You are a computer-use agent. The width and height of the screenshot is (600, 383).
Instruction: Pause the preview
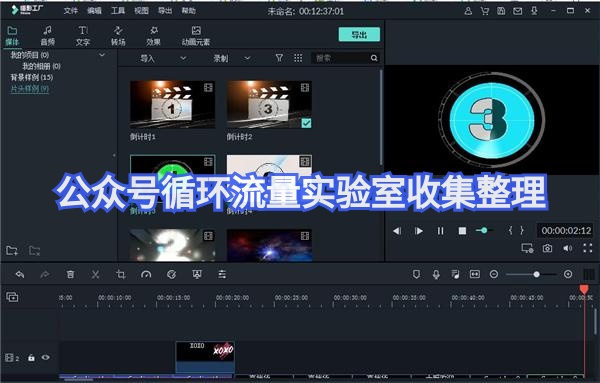click(x=440, y=231)
